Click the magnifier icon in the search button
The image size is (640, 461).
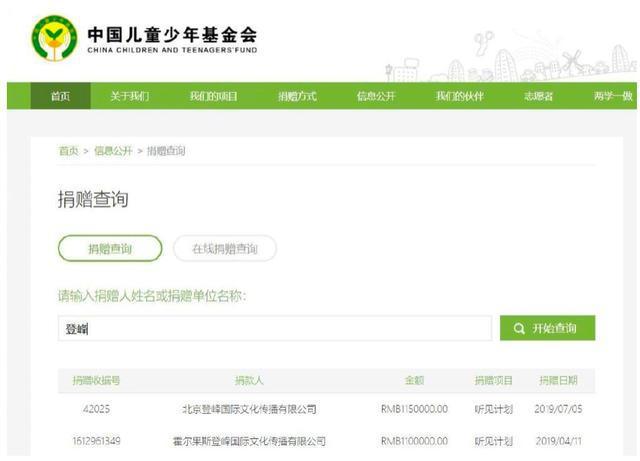click(519, 329)
